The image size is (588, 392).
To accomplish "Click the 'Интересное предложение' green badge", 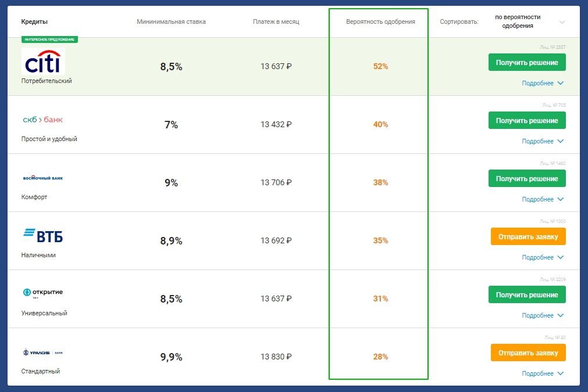I will coord(49,39).
